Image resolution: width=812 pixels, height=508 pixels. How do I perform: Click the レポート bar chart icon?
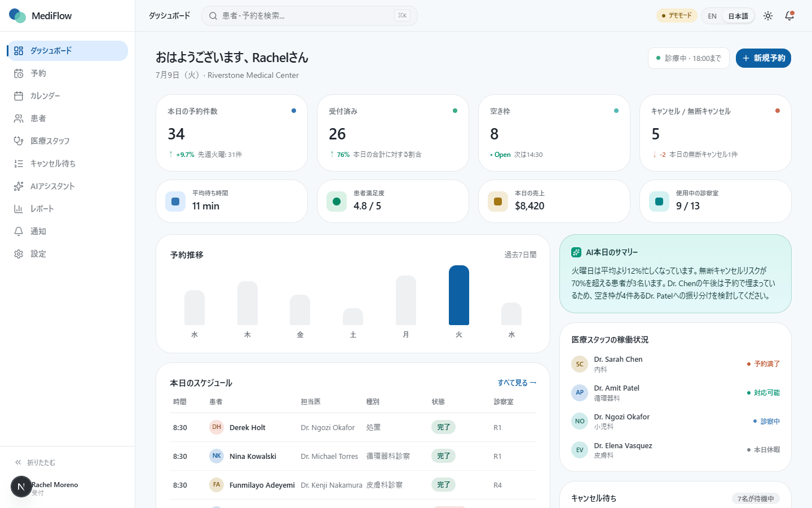point(19,209)
